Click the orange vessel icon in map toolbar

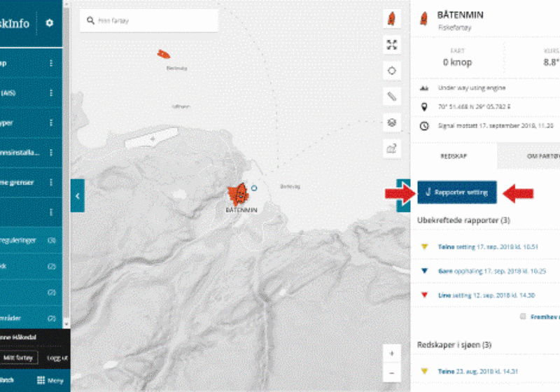click(392, 19)
